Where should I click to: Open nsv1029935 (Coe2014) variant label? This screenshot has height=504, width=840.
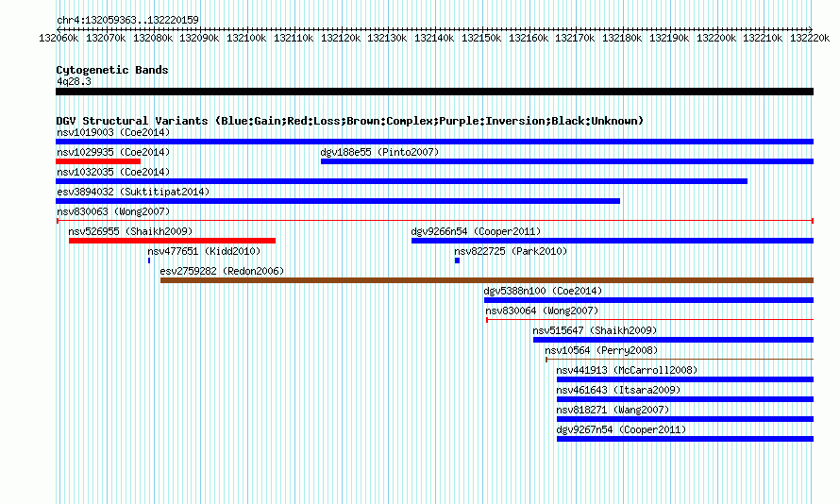click(113, 152)
